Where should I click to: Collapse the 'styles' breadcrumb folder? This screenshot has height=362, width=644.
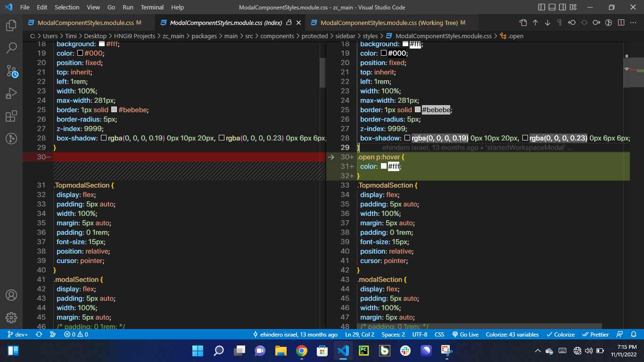371,36
